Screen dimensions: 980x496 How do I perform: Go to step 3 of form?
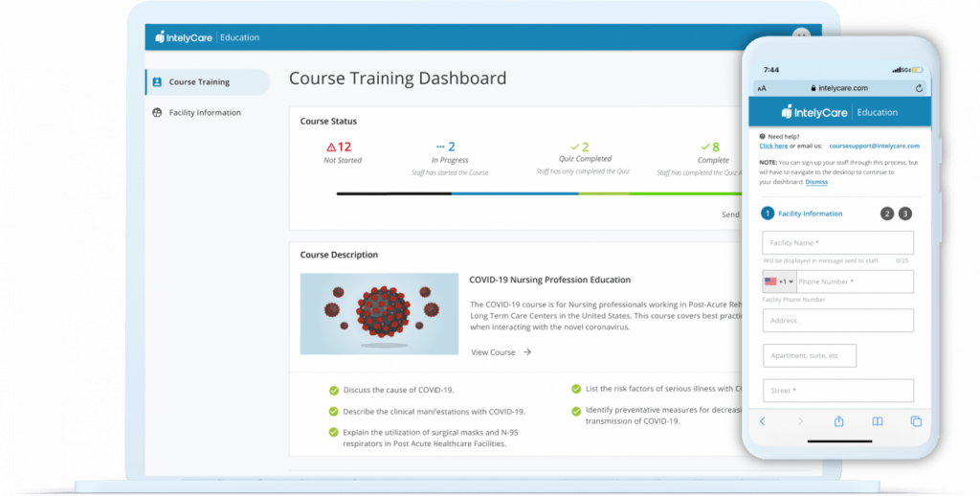point(905,214)
